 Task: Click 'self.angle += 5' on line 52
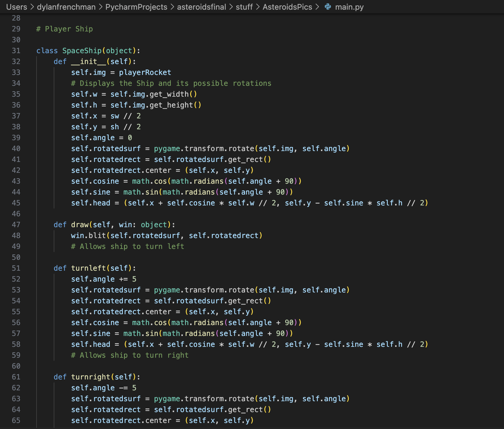pyautogui.click(x=104, y=279)
